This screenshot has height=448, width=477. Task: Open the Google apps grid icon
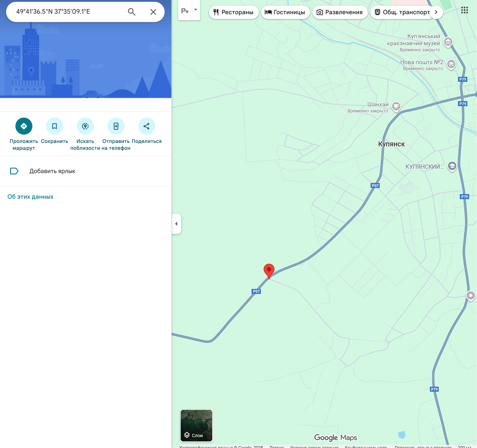pos(464,10)
